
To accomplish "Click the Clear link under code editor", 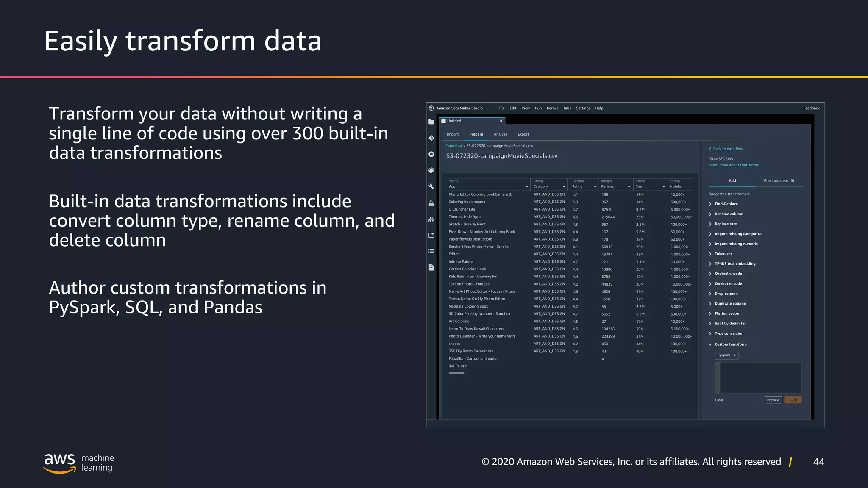I will (x=719, y=400).
